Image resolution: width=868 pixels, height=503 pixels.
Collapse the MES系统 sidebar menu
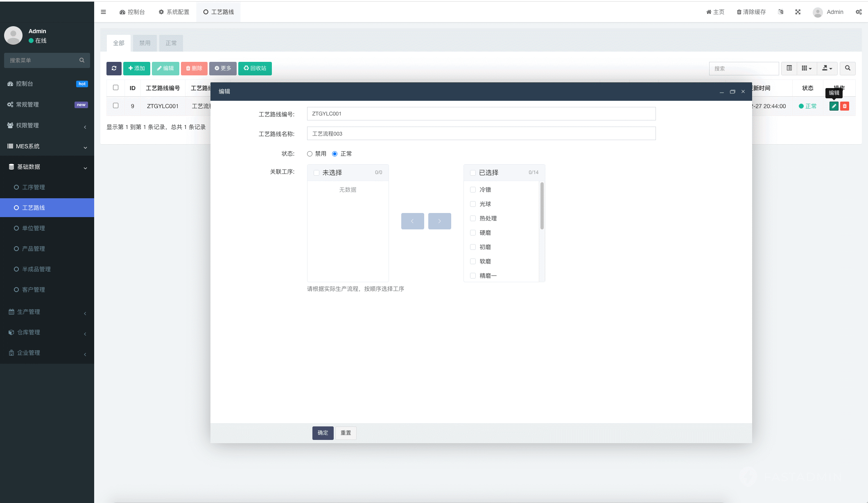point(47,146)
